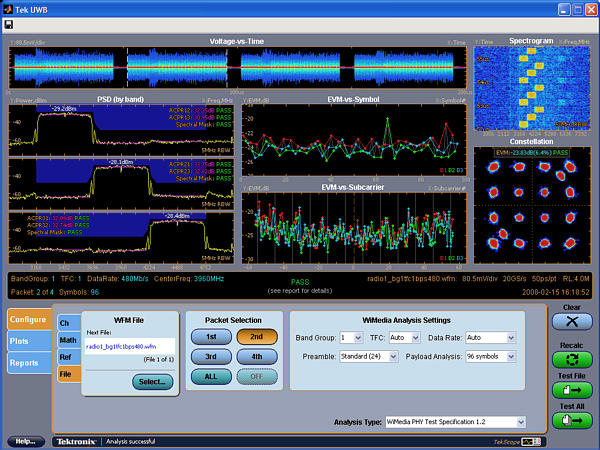Click the Clear X button
Viewport: 600px width, 450px height.
572,321
